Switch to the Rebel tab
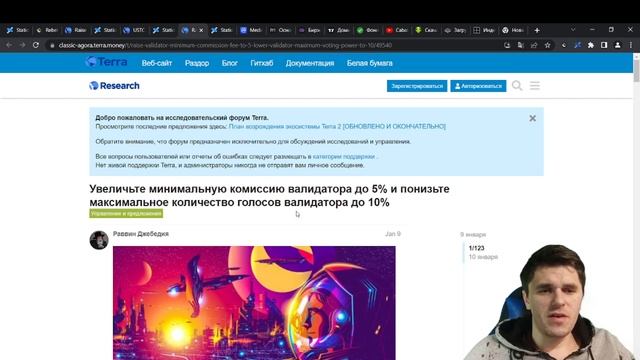640x360 pixels. (x=46, y=30)
